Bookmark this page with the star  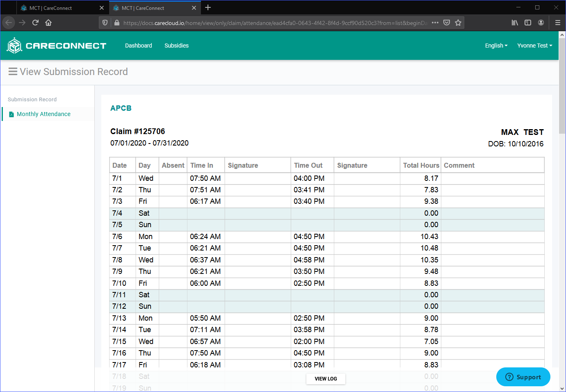pyautogui.click(x=458, y=23)
